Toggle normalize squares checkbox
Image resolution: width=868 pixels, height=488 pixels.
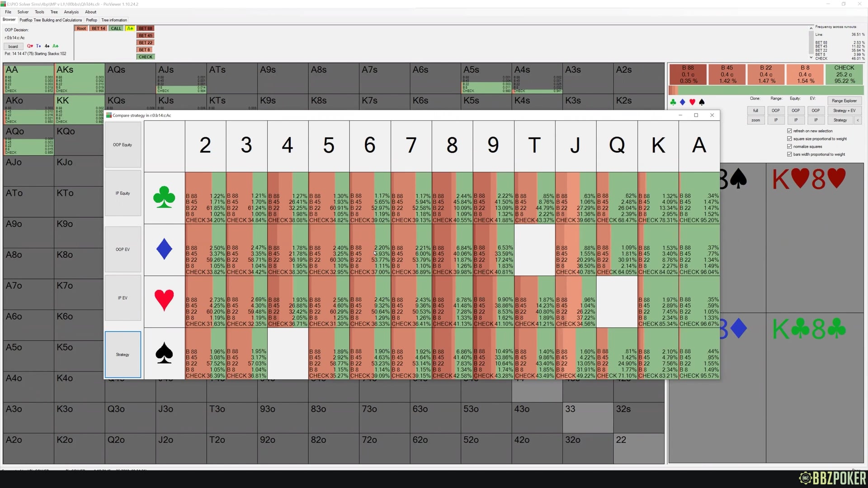(x=789, y=146)
